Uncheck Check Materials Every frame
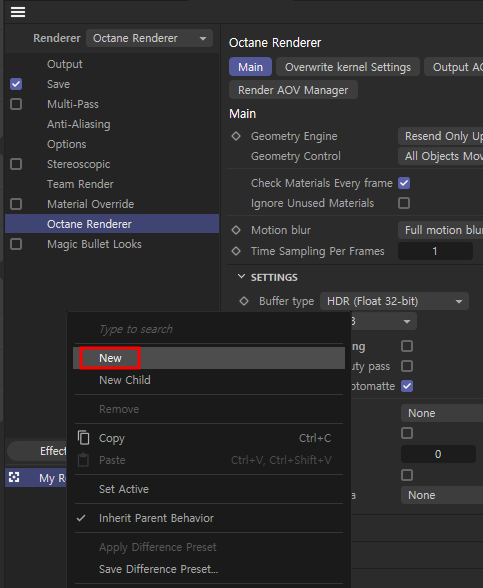This screenshot has height=588, width=483. click(404, 183)
